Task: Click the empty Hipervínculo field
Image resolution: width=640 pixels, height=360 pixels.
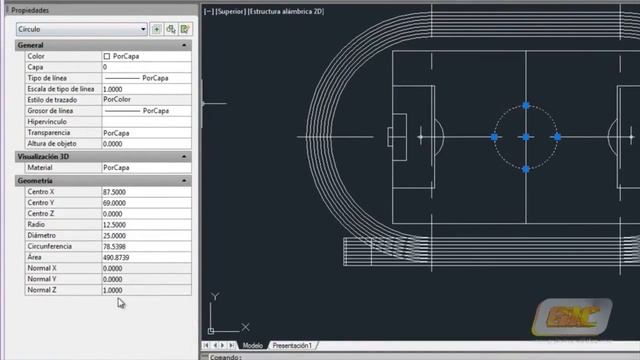Action: (x=146, y=122)
